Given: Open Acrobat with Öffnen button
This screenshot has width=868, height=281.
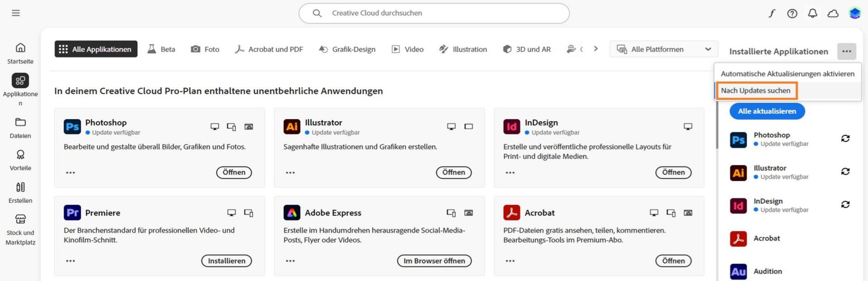Looking at the screenshot, I should tap(674, 261).
